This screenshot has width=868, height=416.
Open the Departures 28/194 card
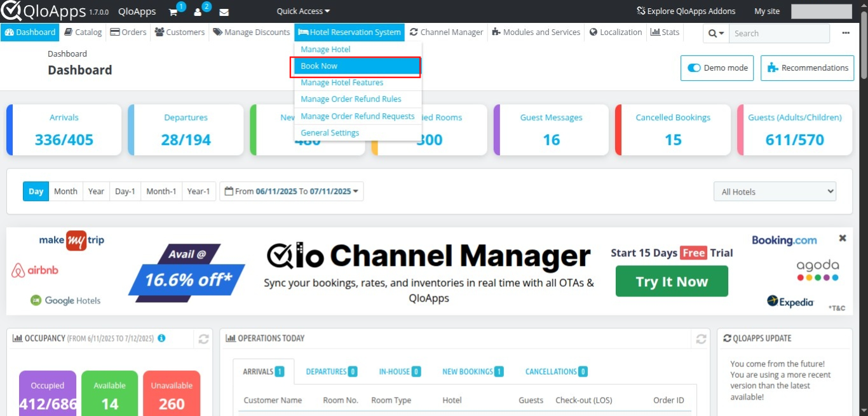186,130
